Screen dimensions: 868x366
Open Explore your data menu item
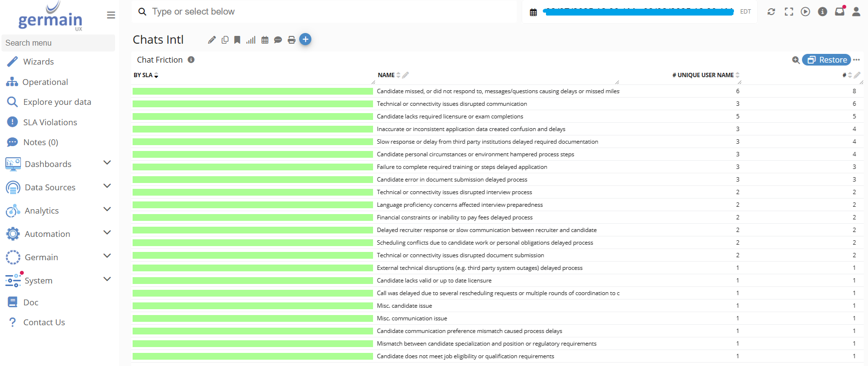point(57,102)
